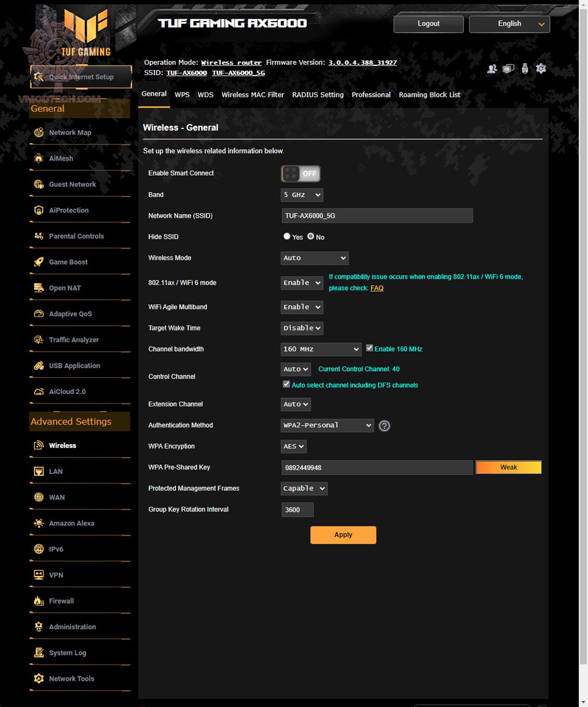This screenshot has width=588, height=707.
Task: Click the firmware version 3.0.0.4.388_31927 link
Action: point(363,63)
